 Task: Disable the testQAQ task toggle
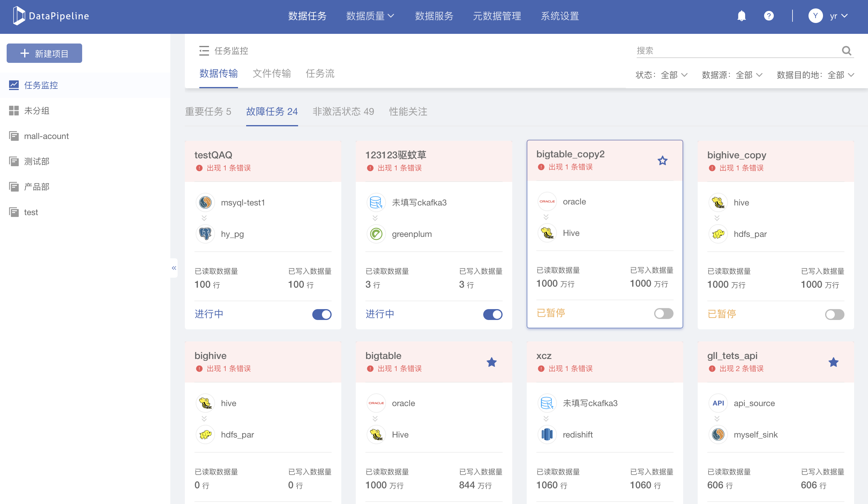click(322, 314)
